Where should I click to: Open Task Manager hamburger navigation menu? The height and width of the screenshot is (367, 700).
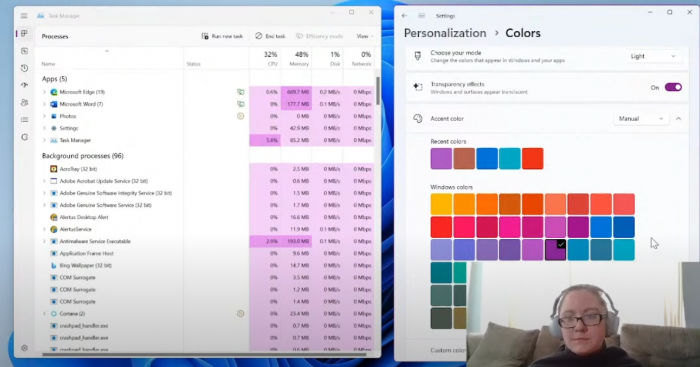pyautogui.click(x=24, y=16)
